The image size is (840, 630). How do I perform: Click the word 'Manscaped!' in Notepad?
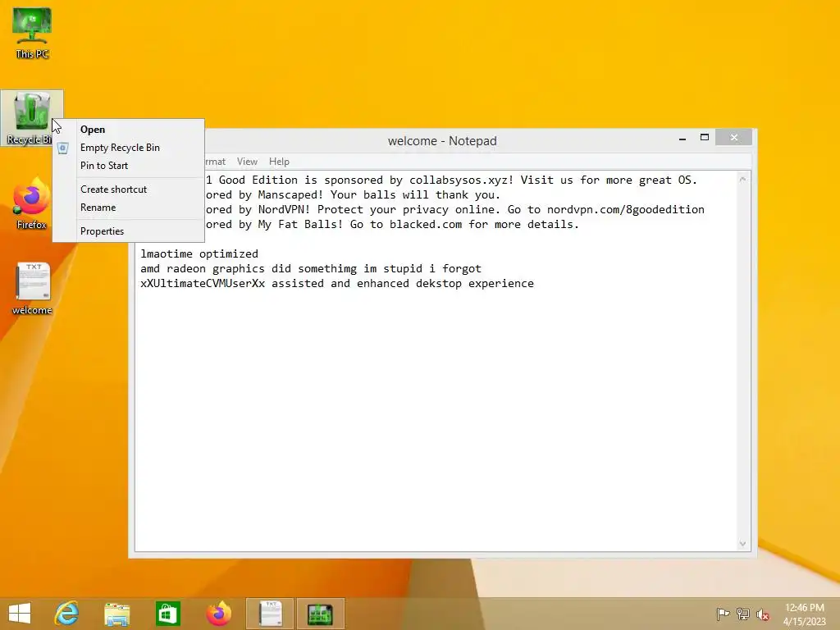(290, 195)
